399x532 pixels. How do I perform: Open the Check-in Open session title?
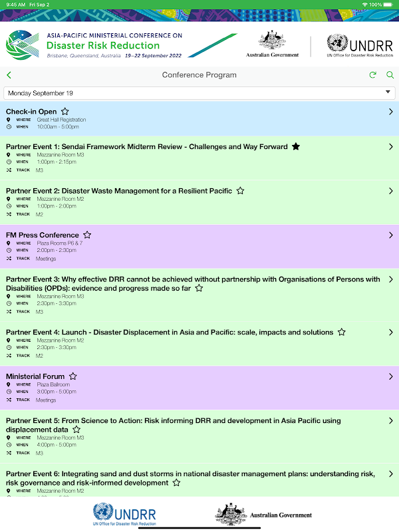click(31, 112)
